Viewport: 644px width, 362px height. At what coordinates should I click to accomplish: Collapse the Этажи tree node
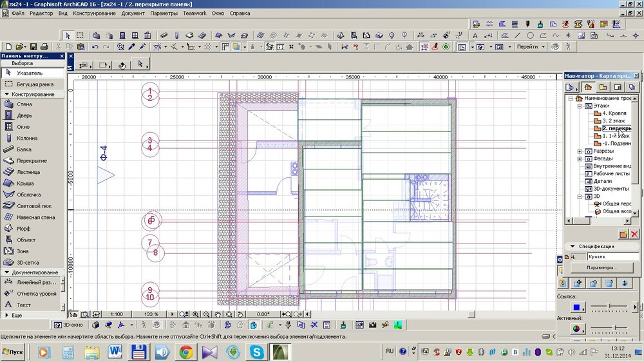[x=580, y=106]
